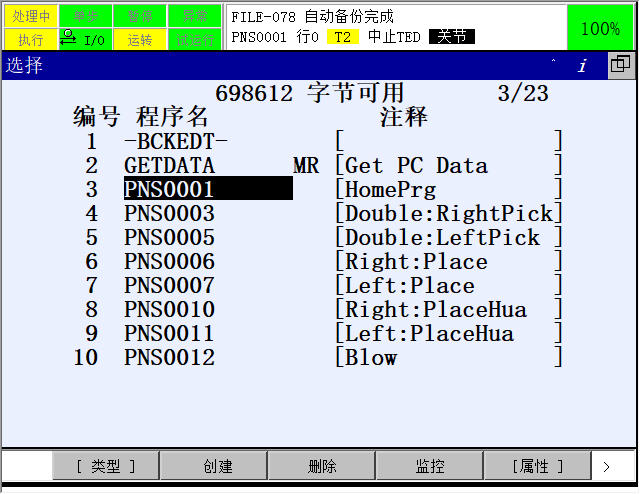This screenshot has width=640, height=494.
Task: Click the 删除 delete button
Action: tap(322, 465)
